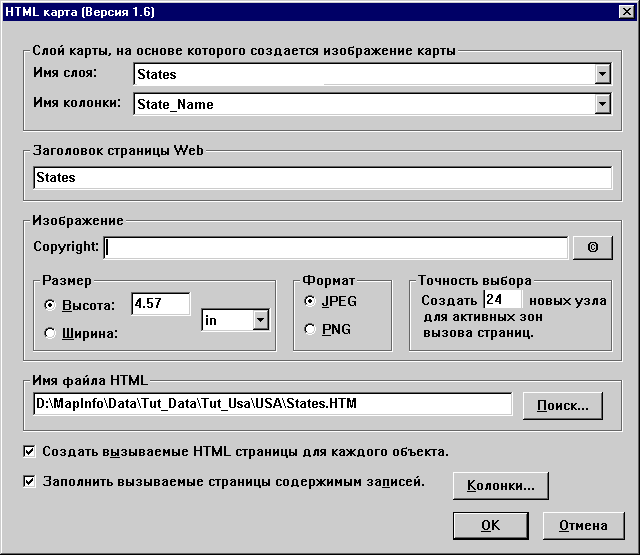The width and height of the screenshot is (640, 555).
Task: Select the Высота radio button
Action: pos(50,305)
